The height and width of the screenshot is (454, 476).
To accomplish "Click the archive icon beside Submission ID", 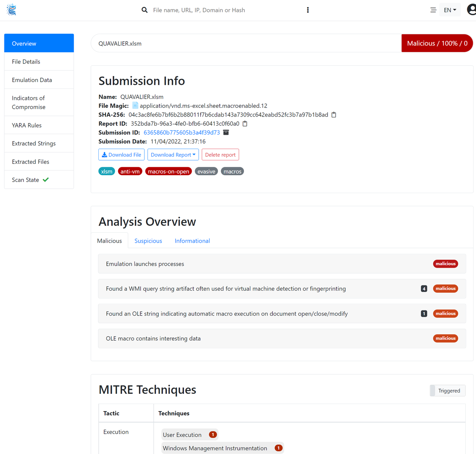I will [226, 132].
